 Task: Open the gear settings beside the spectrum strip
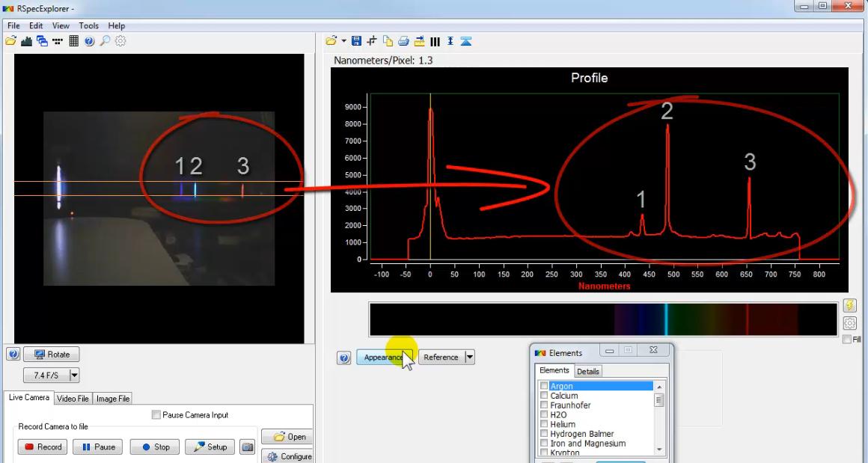click(x=849, y=323)
